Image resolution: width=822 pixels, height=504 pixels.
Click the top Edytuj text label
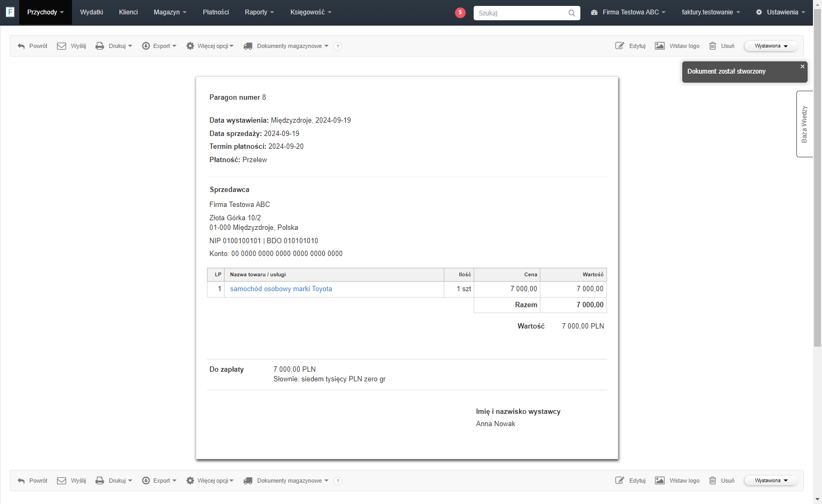pos(637,46)
